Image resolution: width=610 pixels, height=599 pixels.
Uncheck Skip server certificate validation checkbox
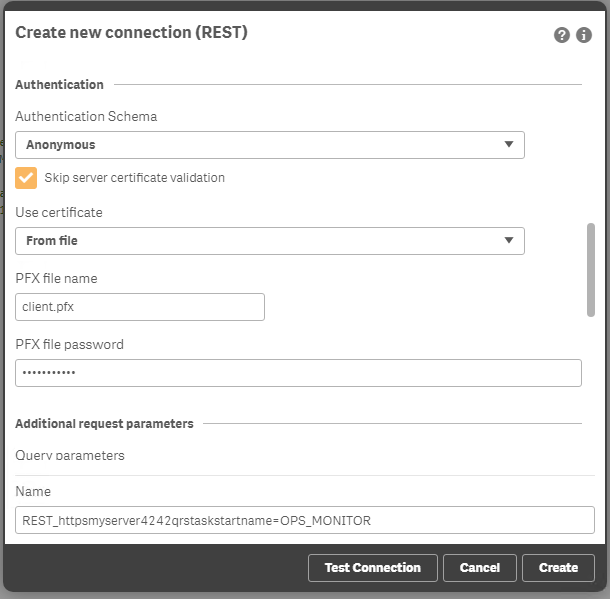(27, 178)
